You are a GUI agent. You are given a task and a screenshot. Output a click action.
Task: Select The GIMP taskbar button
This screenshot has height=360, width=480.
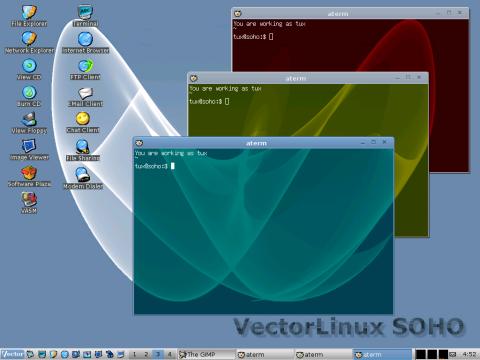tap(206, 354)
